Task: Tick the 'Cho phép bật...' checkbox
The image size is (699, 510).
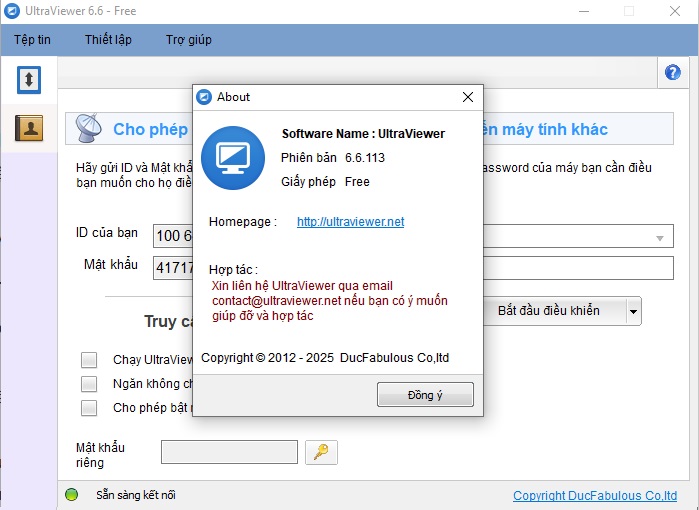Action: point(89,408)
